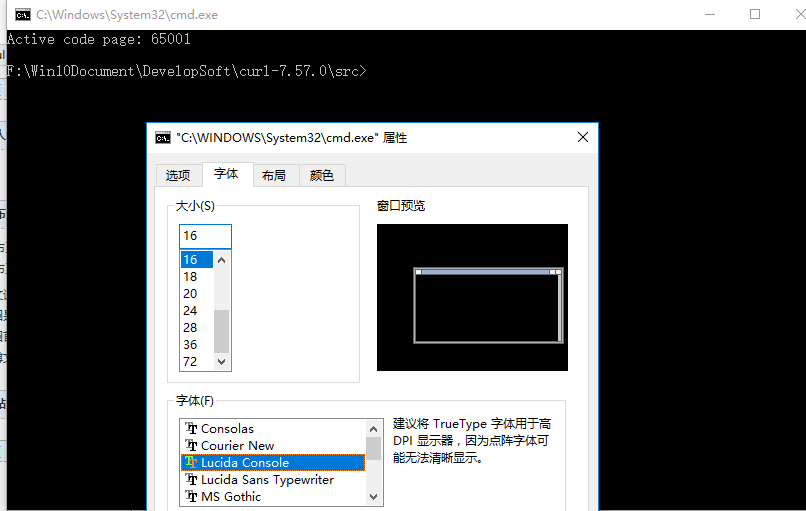Screen dimensions: 806x511
Task: Select the Consolas font
Action: pyautogui.click(x=273, y=428)
